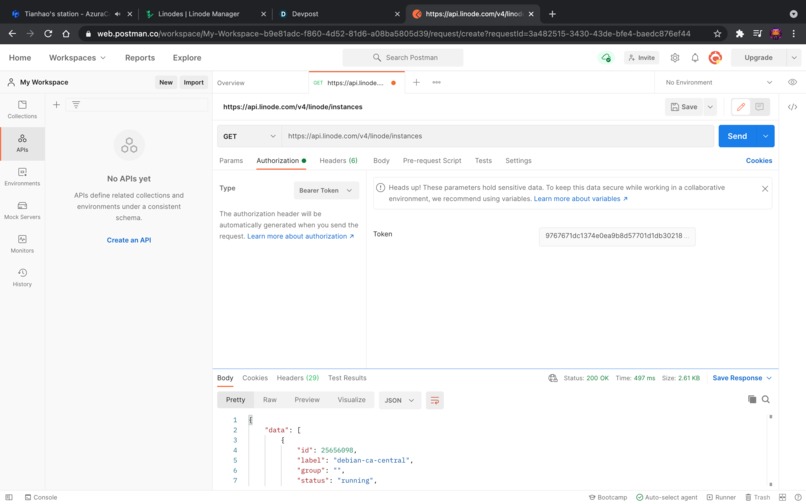Open the Environments sidebar section
806x504 pixels.
(x=22, y=177)
